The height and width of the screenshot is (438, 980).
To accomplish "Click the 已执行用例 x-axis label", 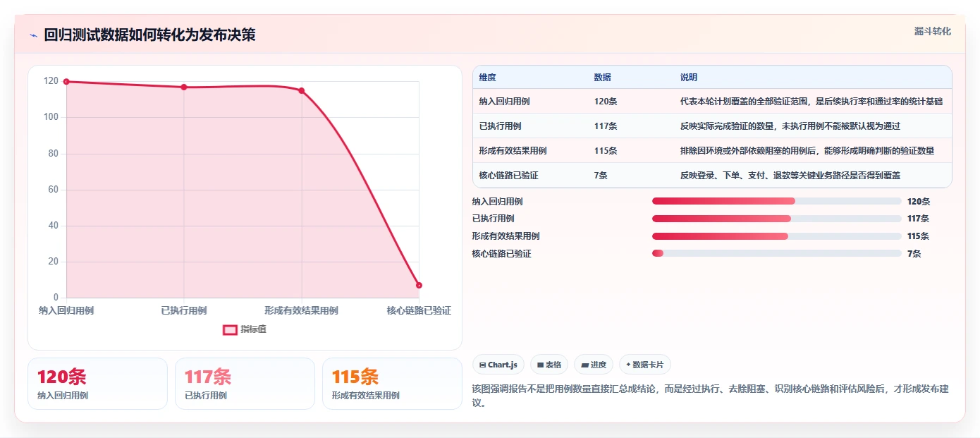I will [x=184, y=310].
